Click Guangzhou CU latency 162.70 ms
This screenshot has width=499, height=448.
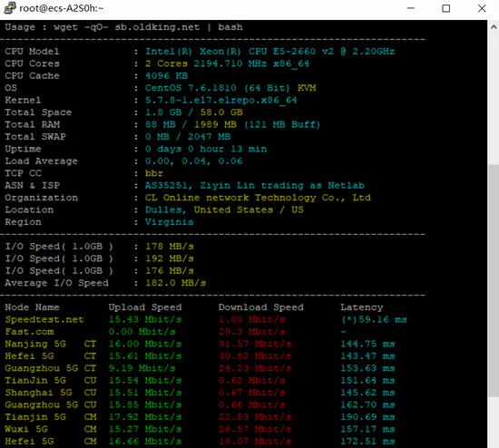coord(367,404)
